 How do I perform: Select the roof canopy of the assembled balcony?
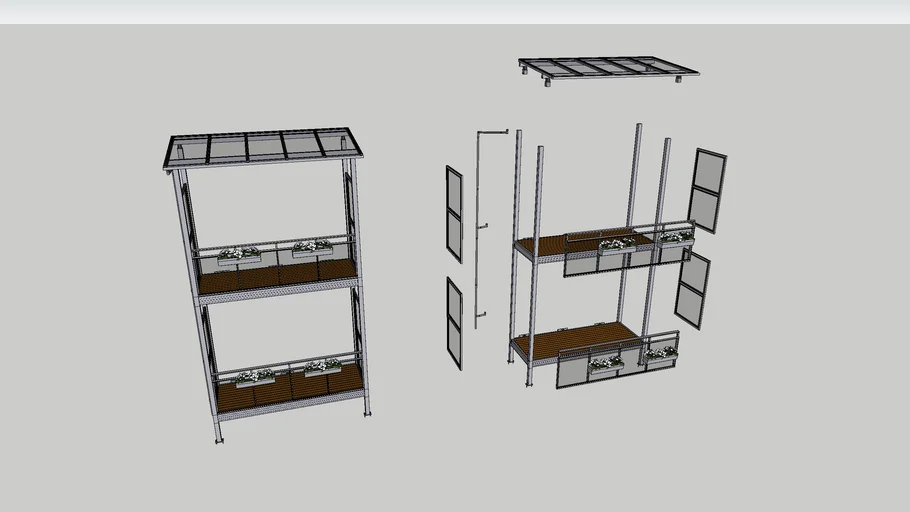(263, 147)
